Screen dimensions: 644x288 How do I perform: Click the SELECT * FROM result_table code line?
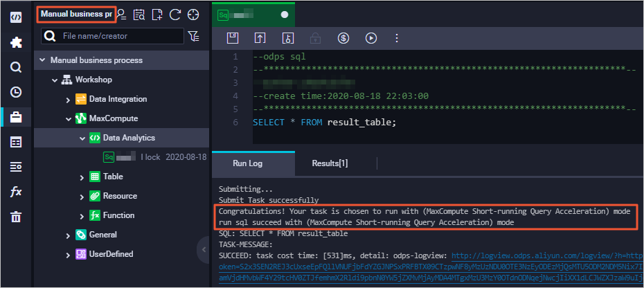pyautogui.click(x=325, y=123)
